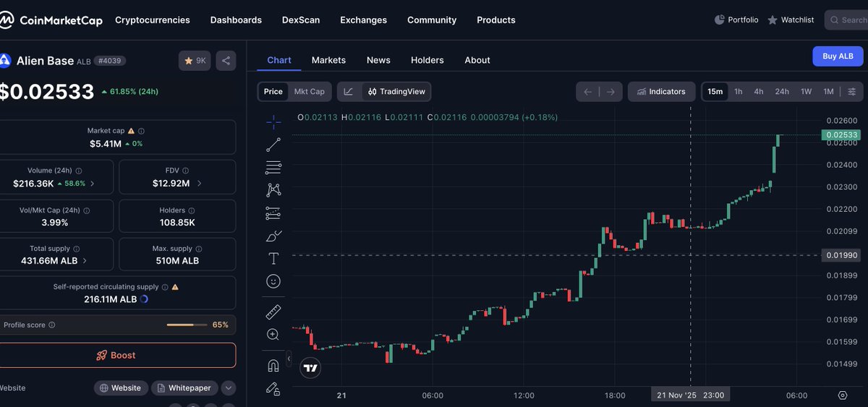Open the Dashboards menu
868x407 pixels.
[x=236, y=20]
